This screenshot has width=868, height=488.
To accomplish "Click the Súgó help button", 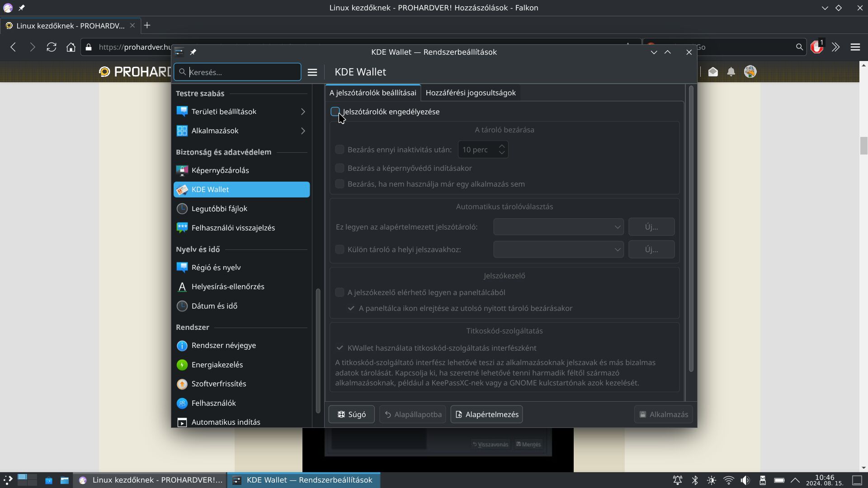I will click(x=351, y=414).
